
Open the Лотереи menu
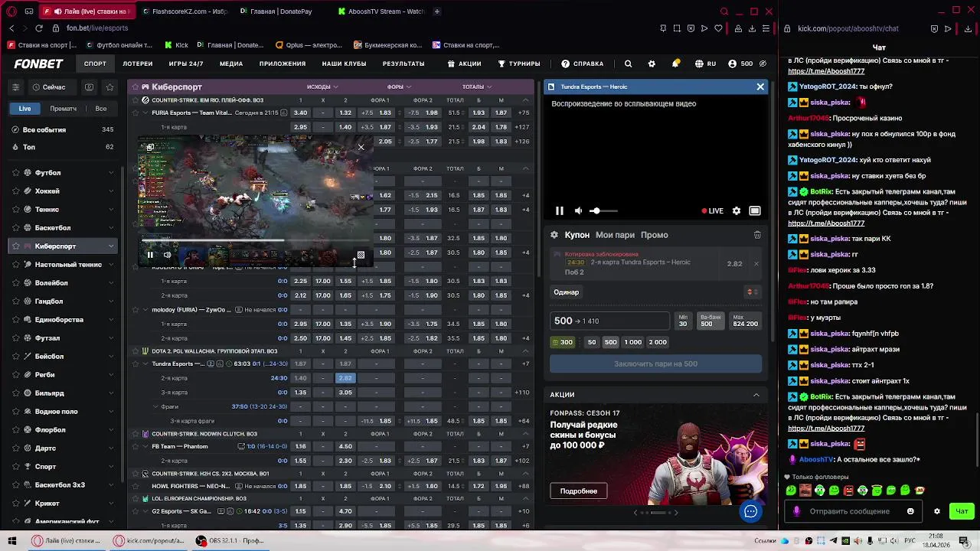tap(138, 64)
